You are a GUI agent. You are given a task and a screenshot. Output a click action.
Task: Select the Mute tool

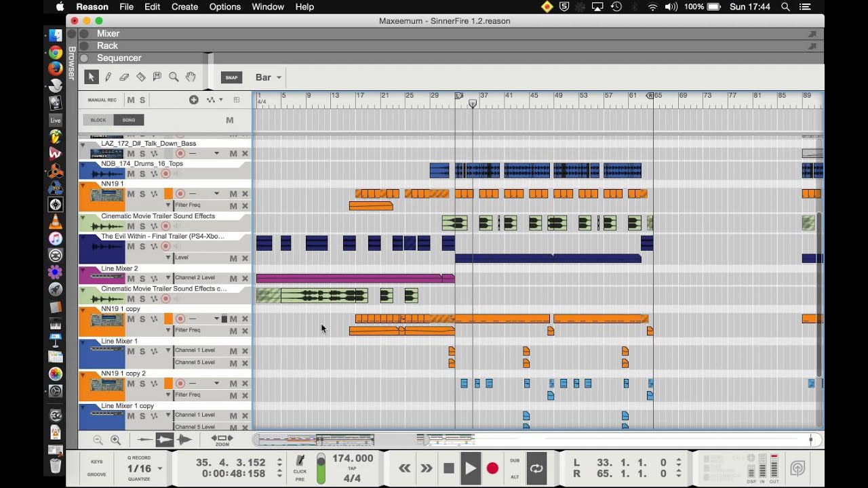(x=157, y=77)
